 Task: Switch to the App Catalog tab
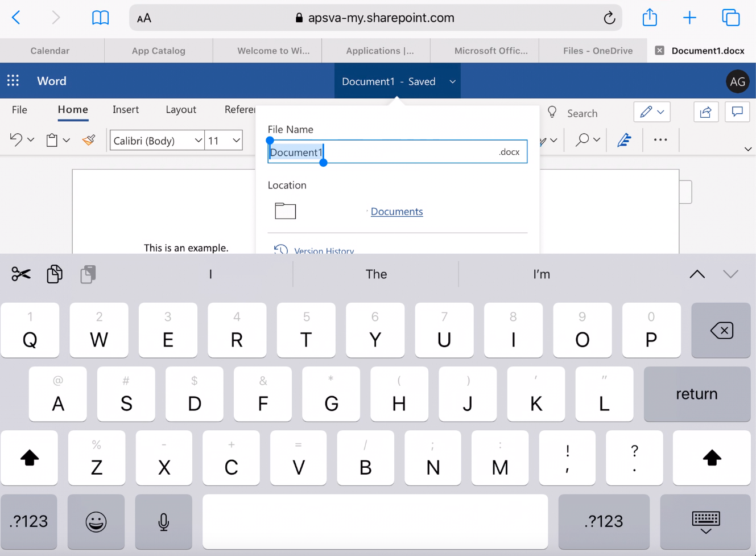pos(159,51)
